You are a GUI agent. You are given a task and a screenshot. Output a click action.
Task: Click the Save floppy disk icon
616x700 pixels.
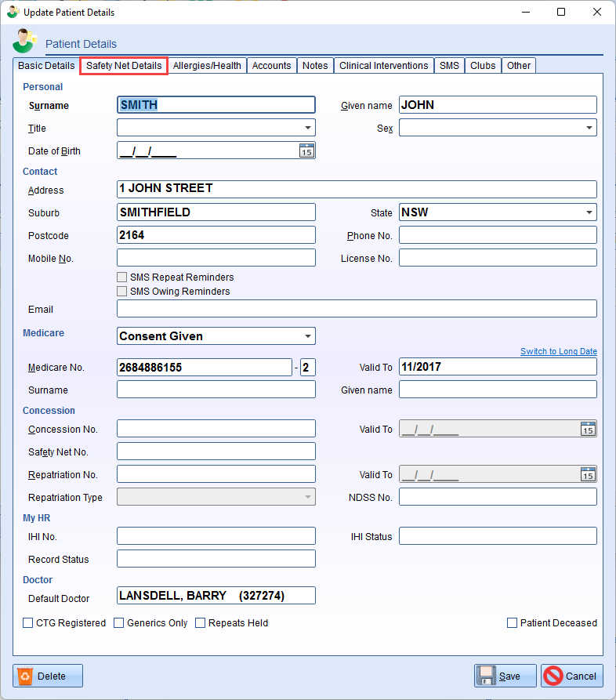tap(487, 676)
